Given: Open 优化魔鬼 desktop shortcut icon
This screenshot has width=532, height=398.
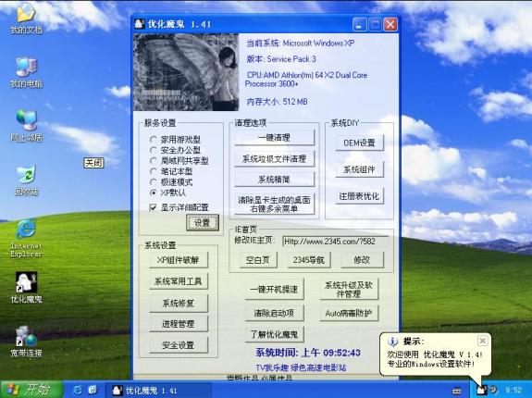Looking at the screenshot, I should [x=26, y=287].
